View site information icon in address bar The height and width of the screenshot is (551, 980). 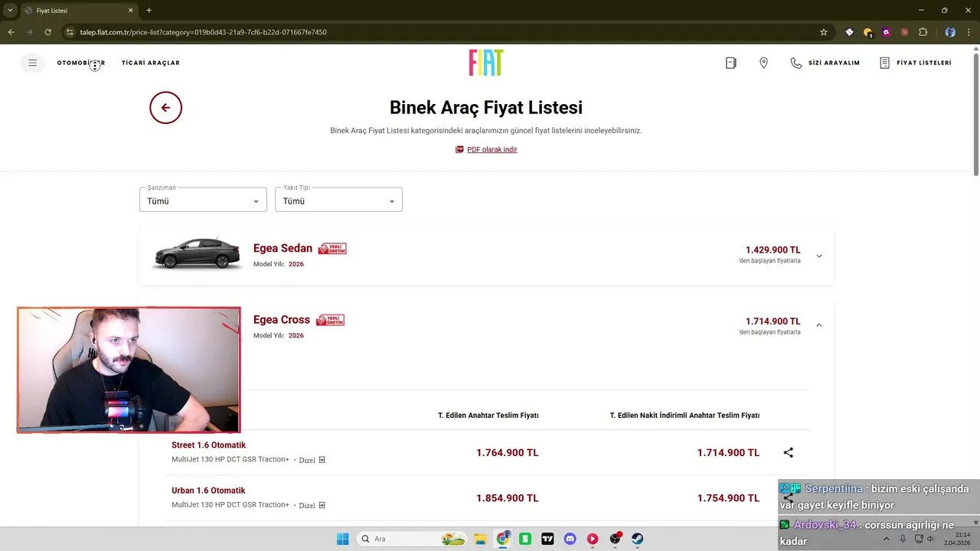(70, 32)
